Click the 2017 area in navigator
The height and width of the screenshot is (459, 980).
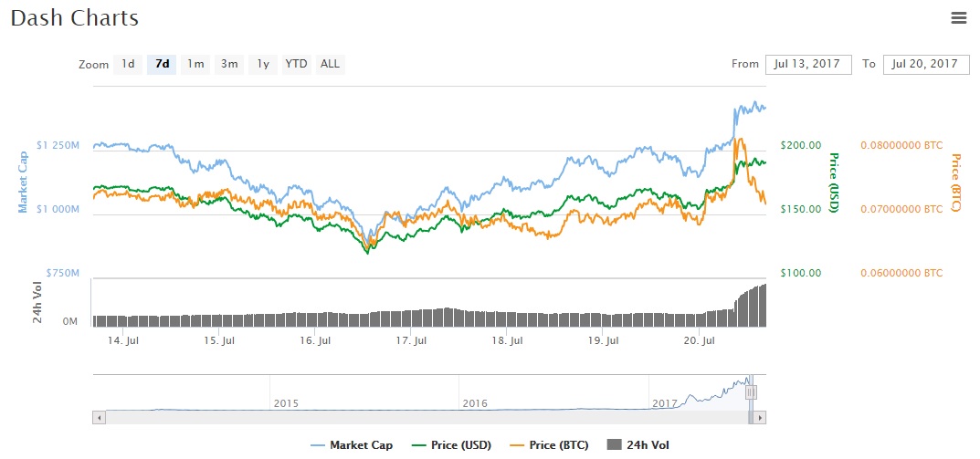pos(664,403)
